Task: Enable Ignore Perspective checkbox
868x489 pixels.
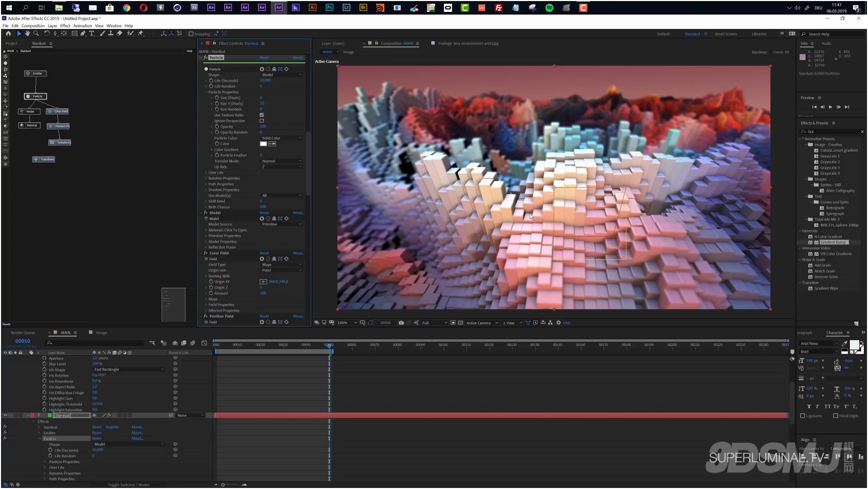Action: (x=262, y=121)
